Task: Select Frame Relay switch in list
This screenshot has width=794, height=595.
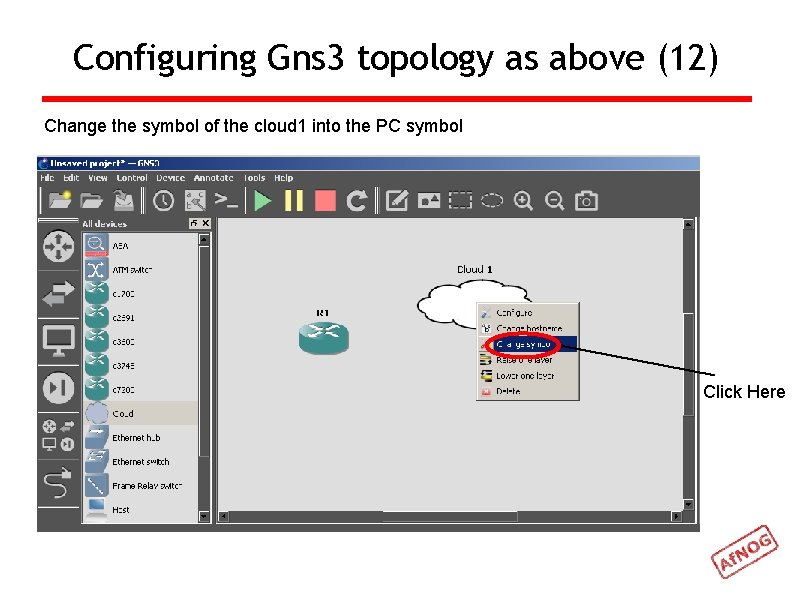Action: (140, 486)
